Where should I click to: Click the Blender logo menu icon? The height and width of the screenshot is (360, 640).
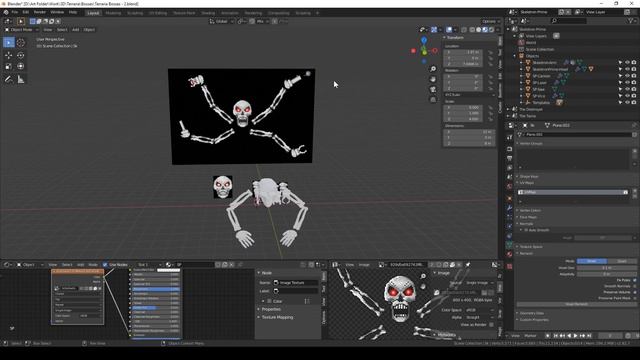coord(6,12)
